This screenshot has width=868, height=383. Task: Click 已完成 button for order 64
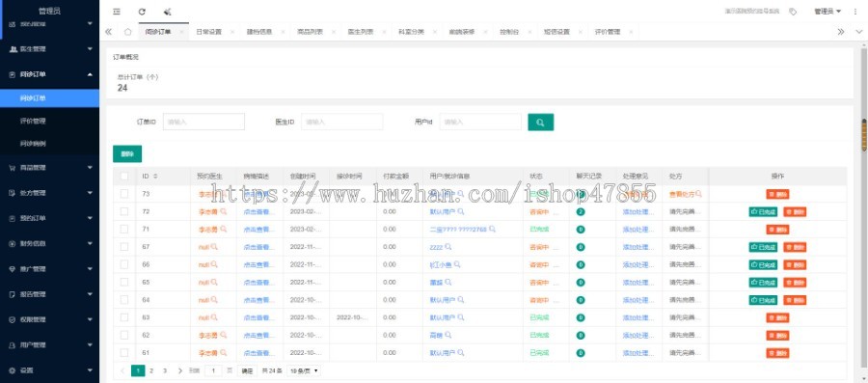tap(763, 300)
